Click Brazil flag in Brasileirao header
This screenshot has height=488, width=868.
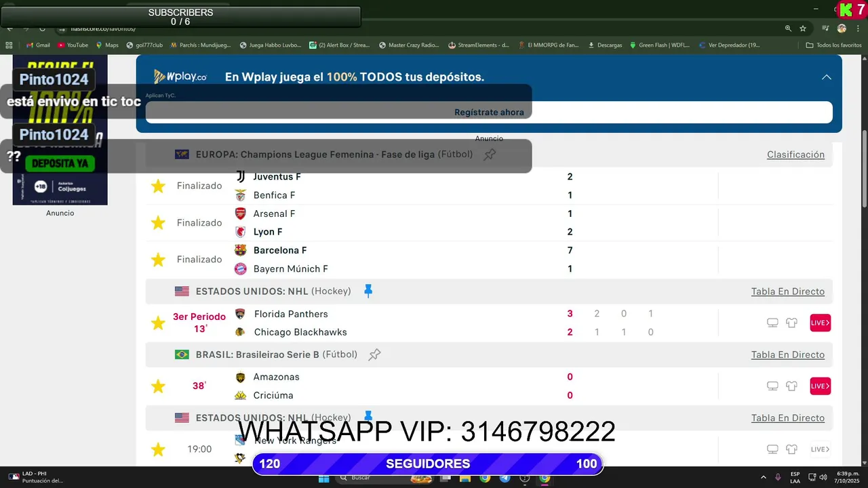coord(182,354)
